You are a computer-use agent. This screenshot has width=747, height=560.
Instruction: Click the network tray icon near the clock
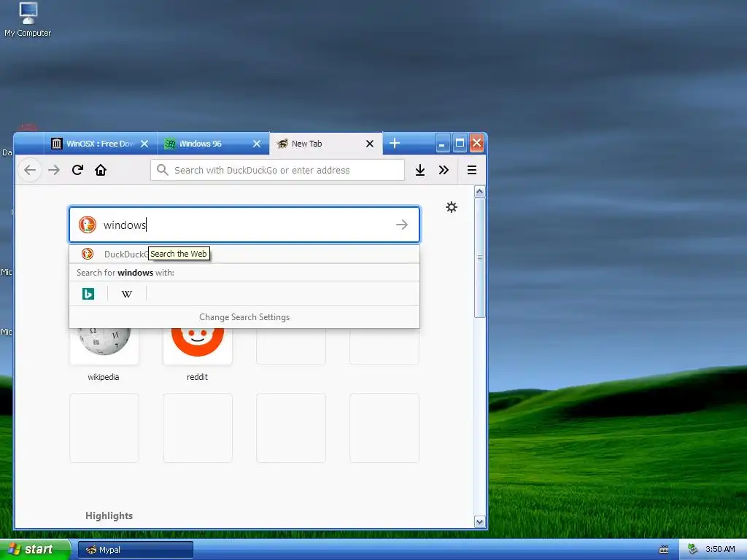[693, 549]
